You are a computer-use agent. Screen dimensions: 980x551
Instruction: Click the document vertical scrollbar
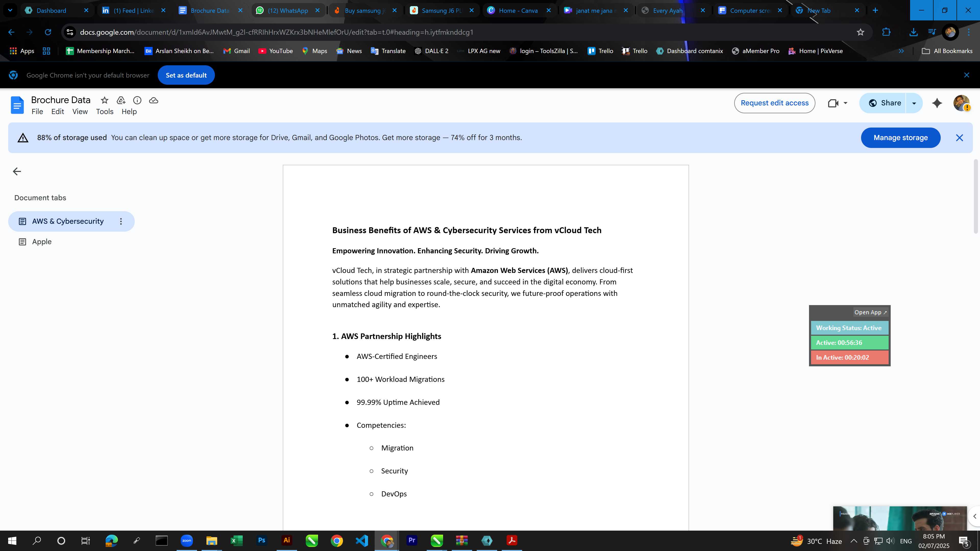click(x=976, y=196)
